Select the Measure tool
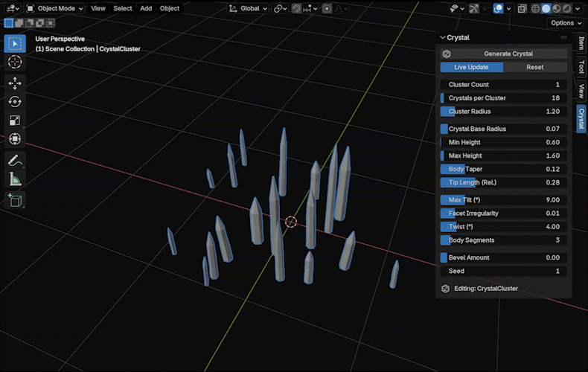Image resolution: width=588 pixels, height=372 pixels. pyautogui.click(x=15, y=179)
